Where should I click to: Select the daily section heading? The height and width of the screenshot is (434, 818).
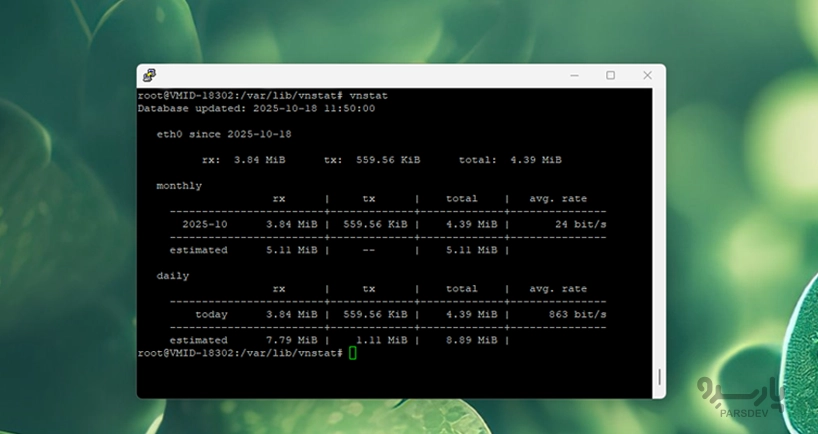pos(173,275)
